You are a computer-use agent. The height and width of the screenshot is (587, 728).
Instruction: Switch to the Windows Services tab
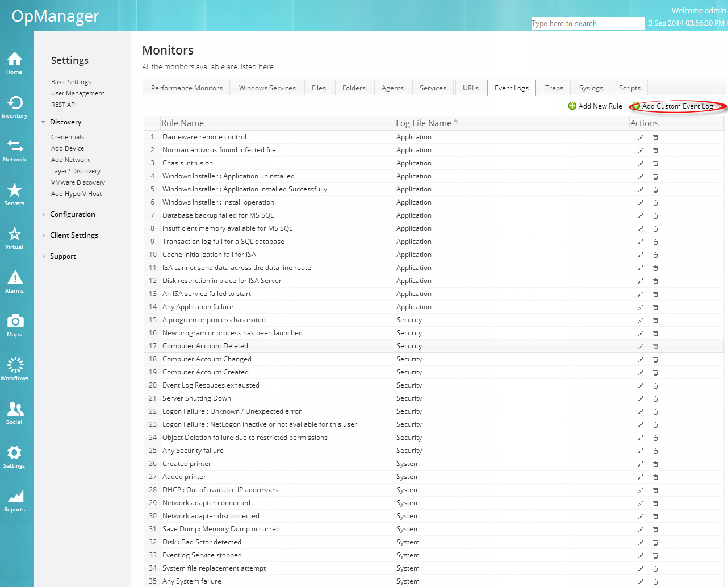pos(267,88)
